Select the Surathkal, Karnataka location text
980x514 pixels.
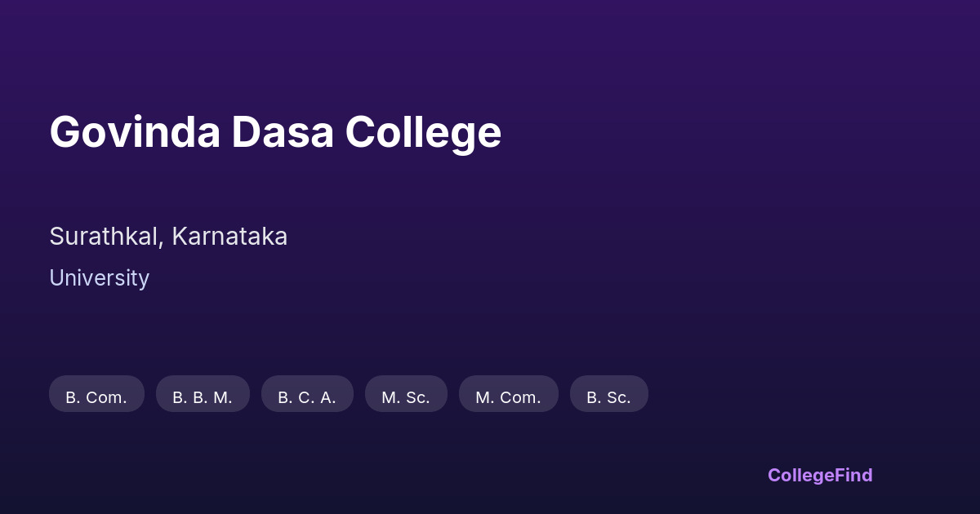(168, 237)
